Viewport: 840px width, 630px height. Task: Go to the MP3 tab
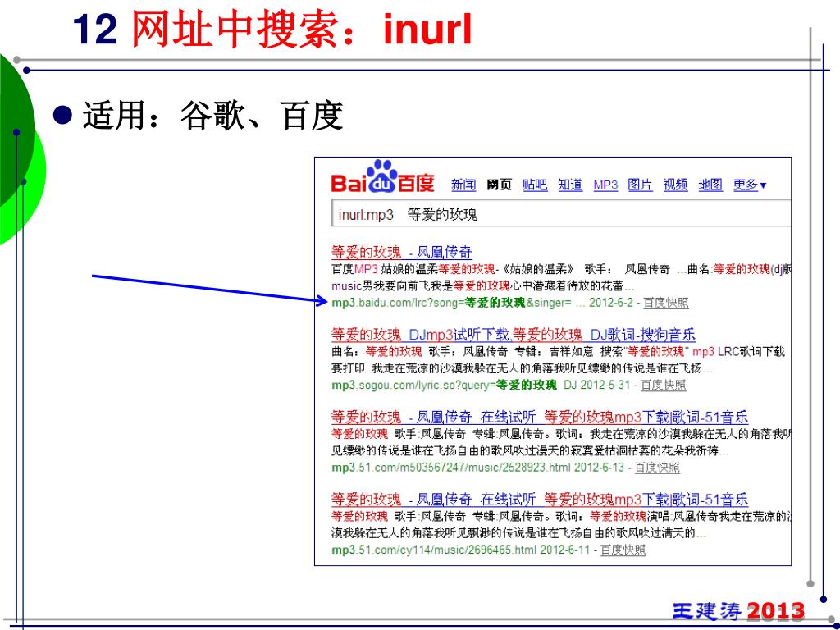pos(605,185)
